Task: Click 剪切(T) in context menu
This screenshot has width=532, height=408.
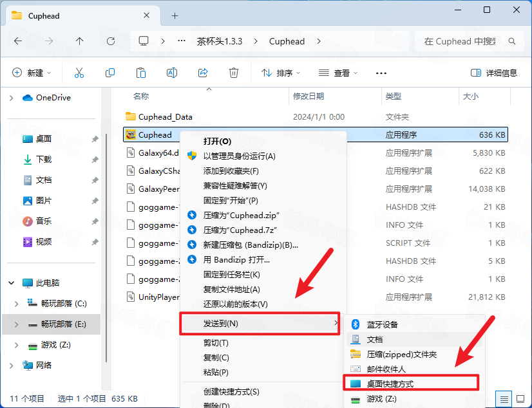Action: point(263,343)
